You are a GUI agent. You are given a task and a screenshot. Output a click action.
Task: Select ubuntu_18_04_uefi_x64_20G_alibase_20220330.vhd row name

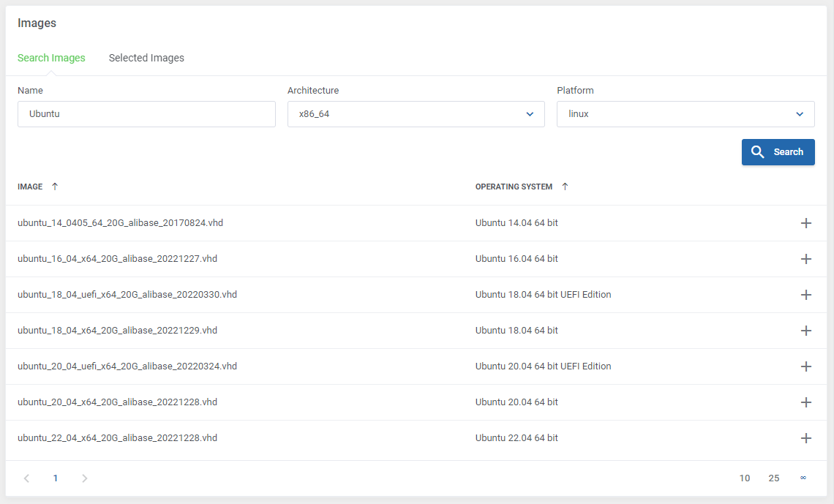(127, 295)
